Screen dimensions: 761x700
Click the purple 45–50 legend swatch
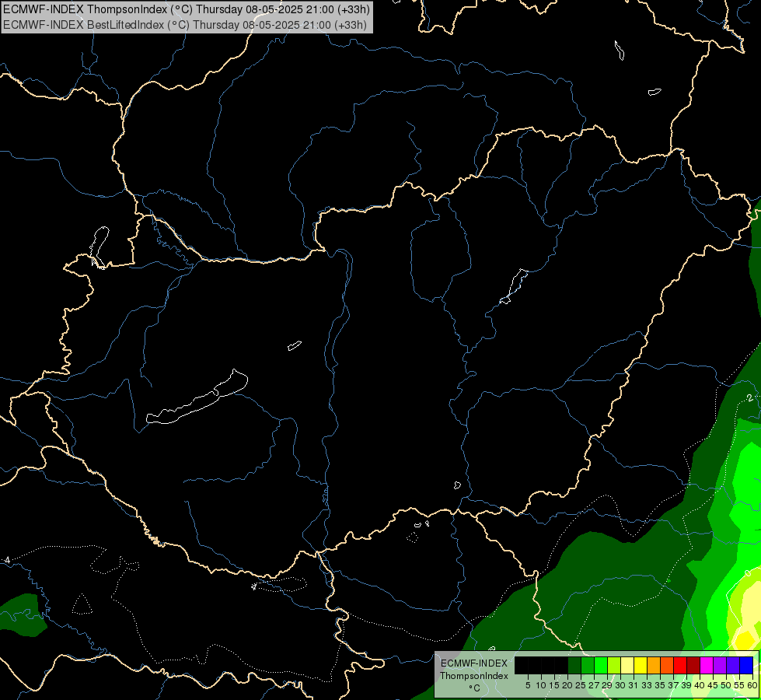719,666
